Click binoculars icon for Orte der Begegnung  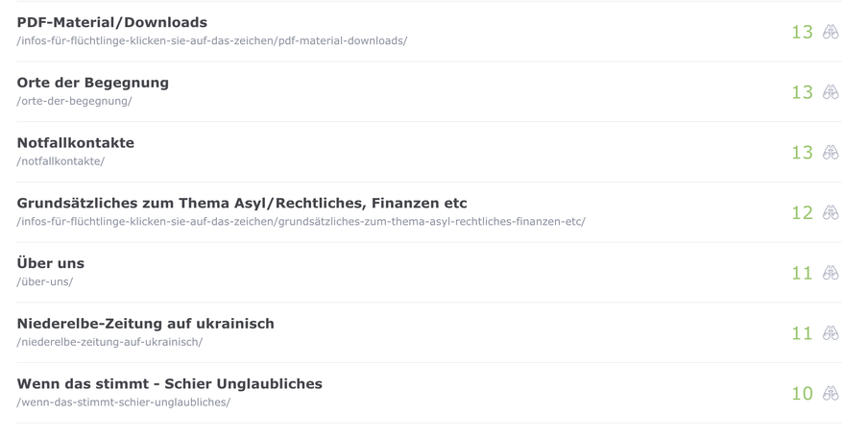point(831,92)
